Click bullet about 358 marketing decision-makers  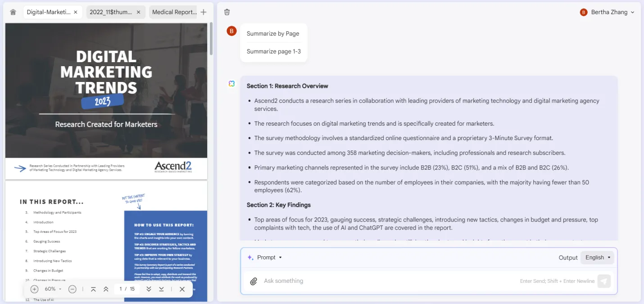[409, 153]
